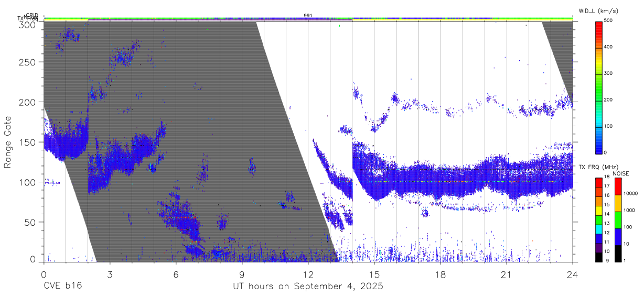Click the 17 label on TX FRQ legend
This screenshot has height=297, width=644.
click(x=607, y=186)
